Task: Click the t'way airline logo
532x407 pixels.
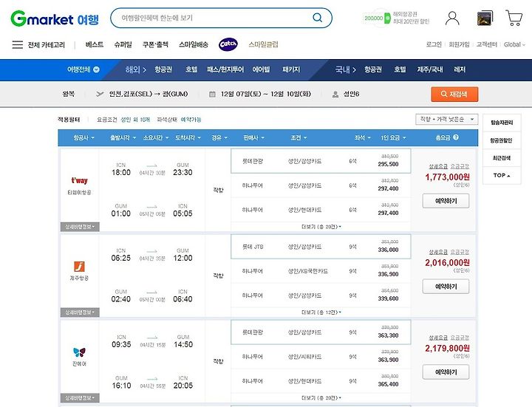Action: tap(79, 180)
